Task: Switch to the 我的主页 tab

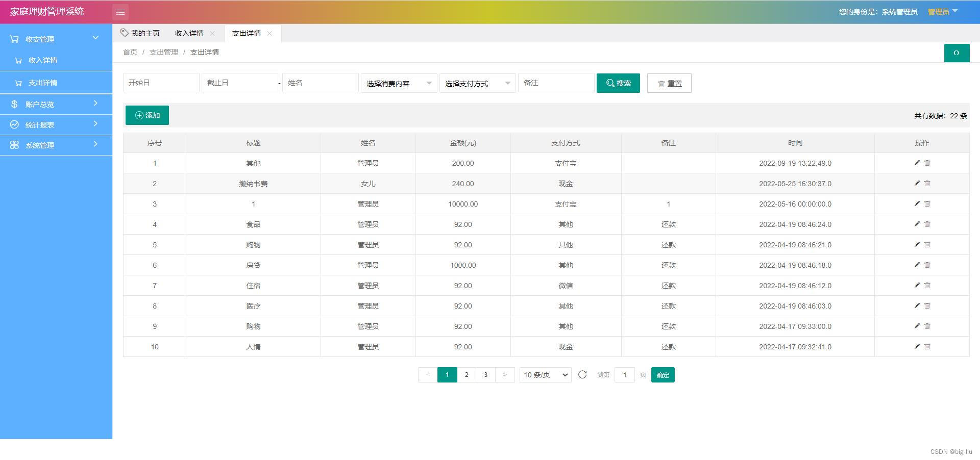Action: click(x=140, y=33)
